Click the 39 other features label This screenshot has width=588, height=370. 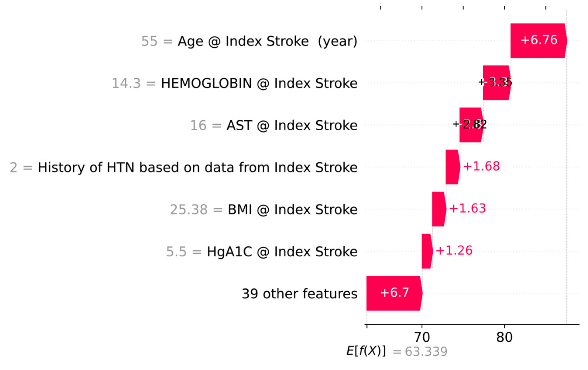pos(299,294)
